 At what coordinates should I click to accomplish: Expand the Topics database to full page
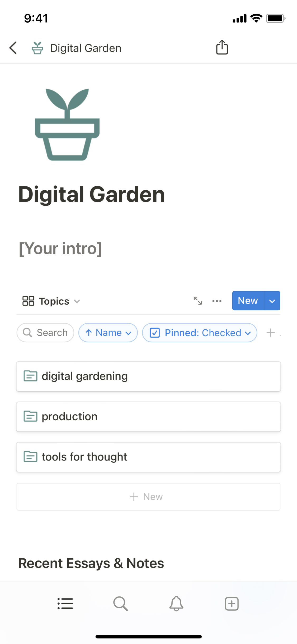[198, 301]
